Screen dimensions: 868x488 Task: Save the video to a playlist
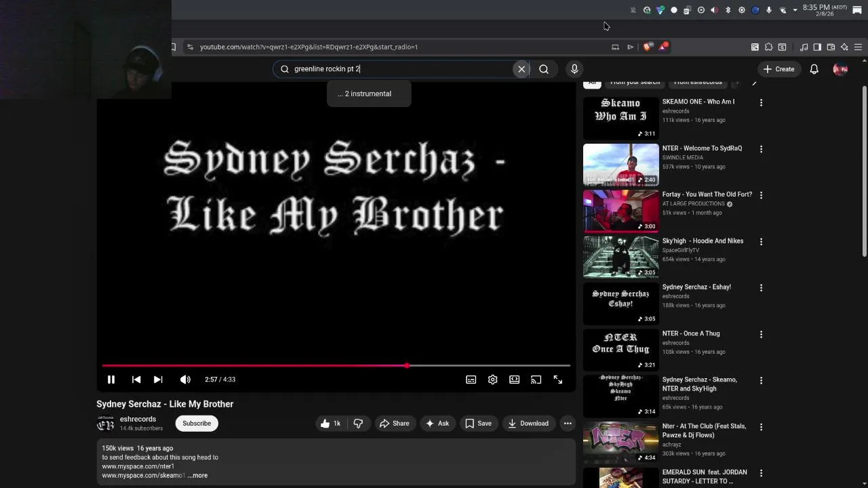[x=478, y=424]
